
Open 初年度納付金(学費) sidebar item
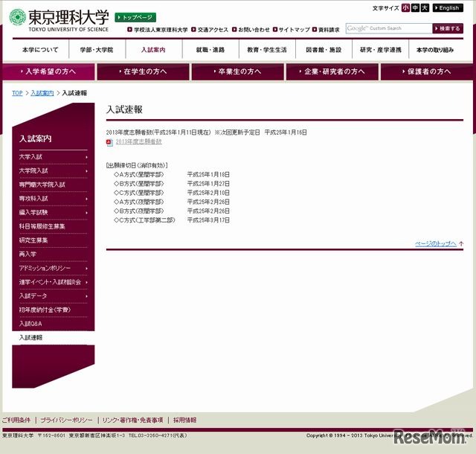54,310
